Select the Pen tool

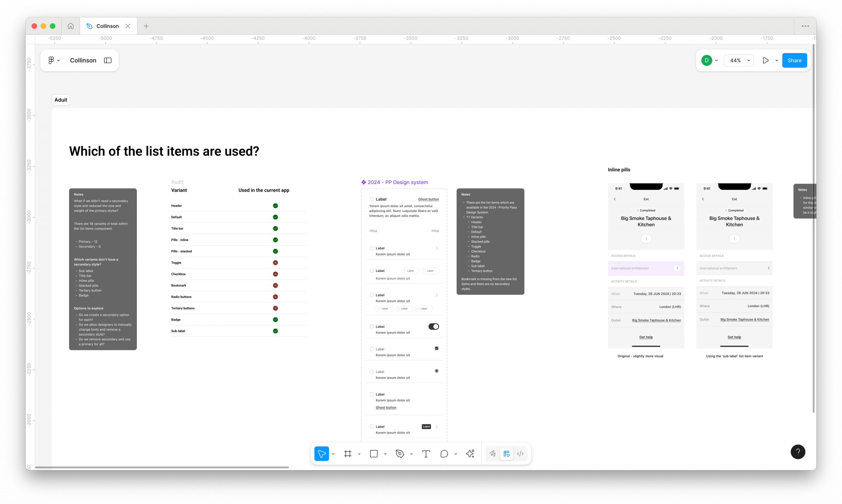[400, 453]
